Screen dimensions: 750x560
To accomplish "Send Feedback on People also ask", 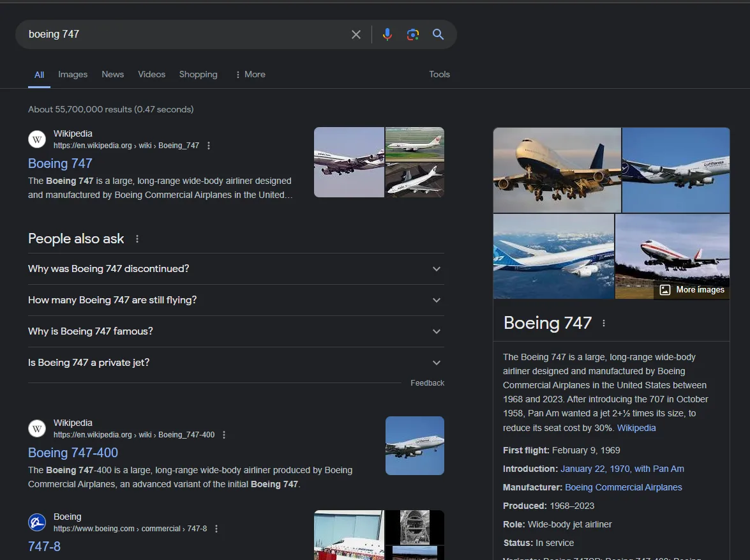I will tap(427, 383).
